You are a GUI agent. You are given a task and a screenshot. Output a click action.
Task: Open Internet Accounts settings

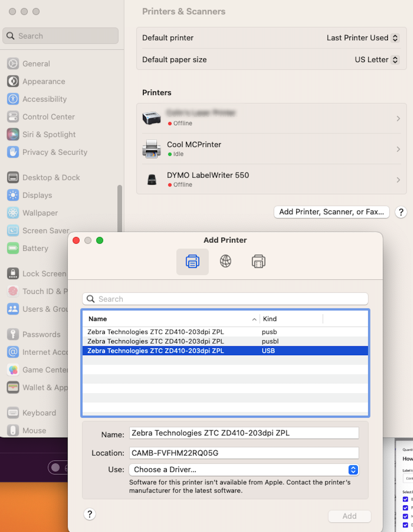(x=37, y=352)
